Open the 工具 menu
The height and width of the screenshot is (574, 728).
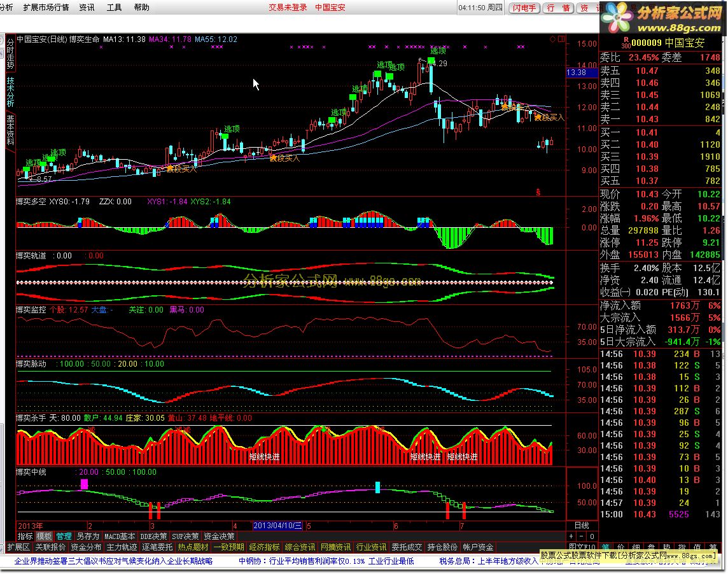[x=114, y=8]
